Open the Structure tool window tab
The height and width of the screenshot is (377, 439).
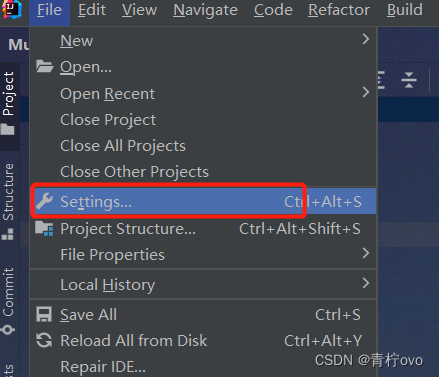coord(9,200)
